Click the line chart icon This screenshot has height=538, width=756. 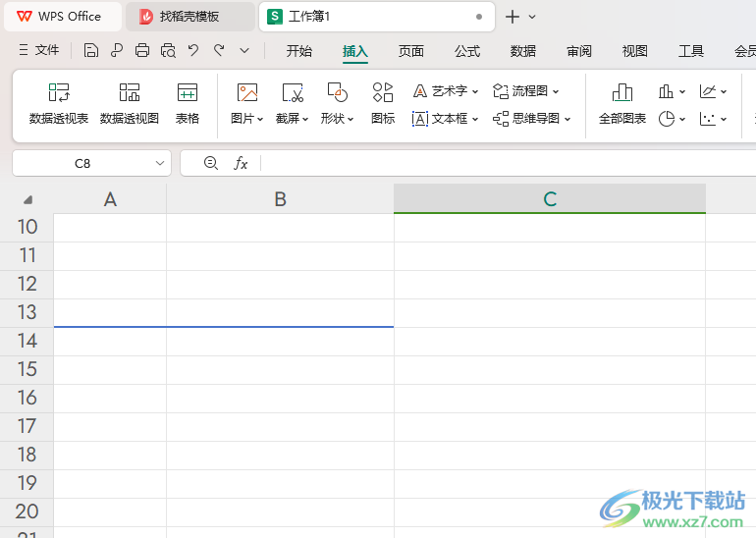707,91
